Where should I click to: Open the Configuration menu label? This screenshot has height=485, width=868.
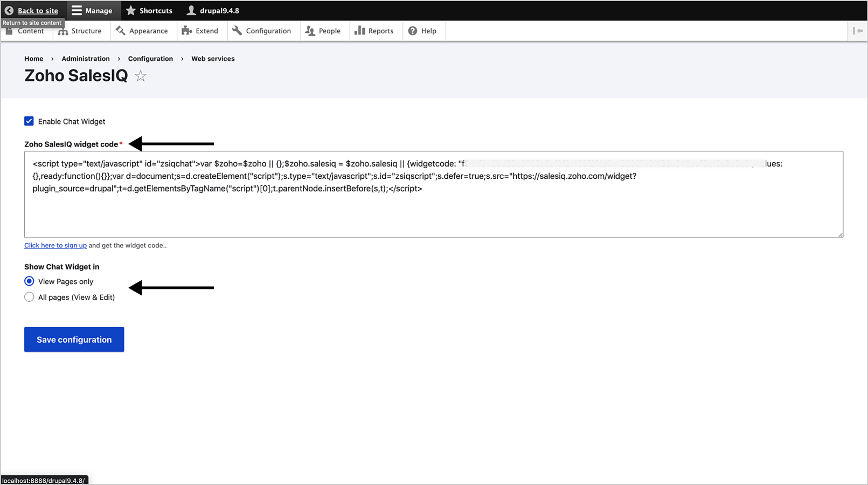(268, 31)
